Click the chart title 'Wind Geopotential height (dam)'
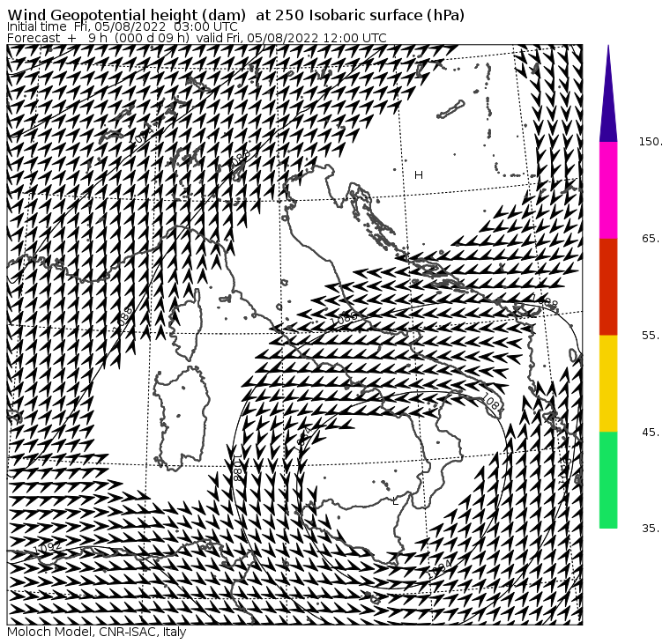Image resolution: width=670 pixels, height=644 pixels. click(x=126, y=15)
